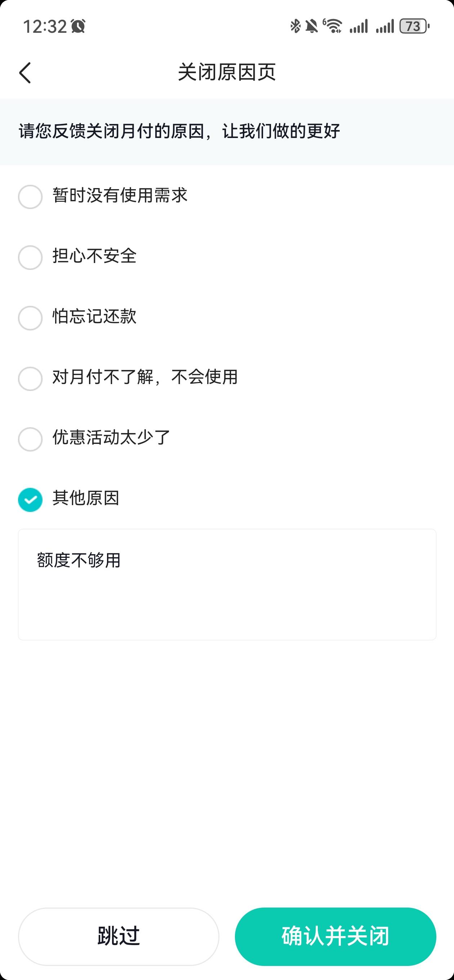This screenshot has height=980, width=454.
Task: Tap the Bluetooth status icon
Action: [295, 26]
